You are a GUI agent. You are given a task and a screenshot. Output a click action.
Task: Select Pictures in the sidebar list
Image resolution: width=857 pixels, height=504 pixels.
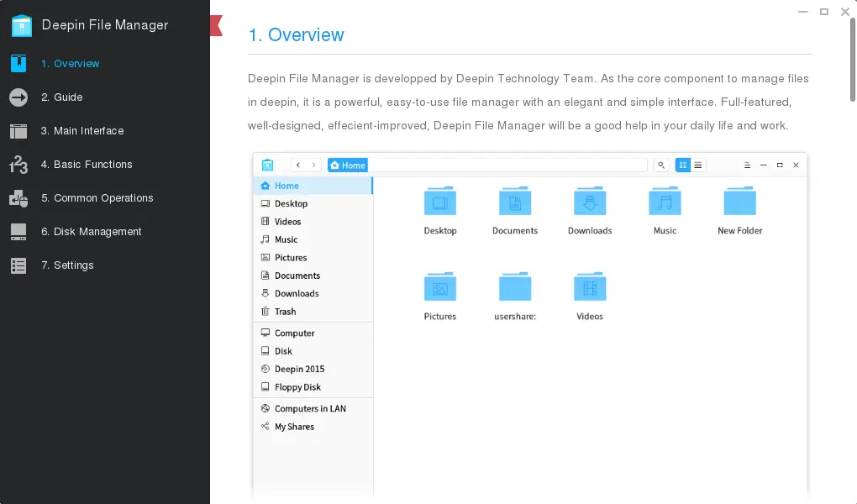point(313,258)
